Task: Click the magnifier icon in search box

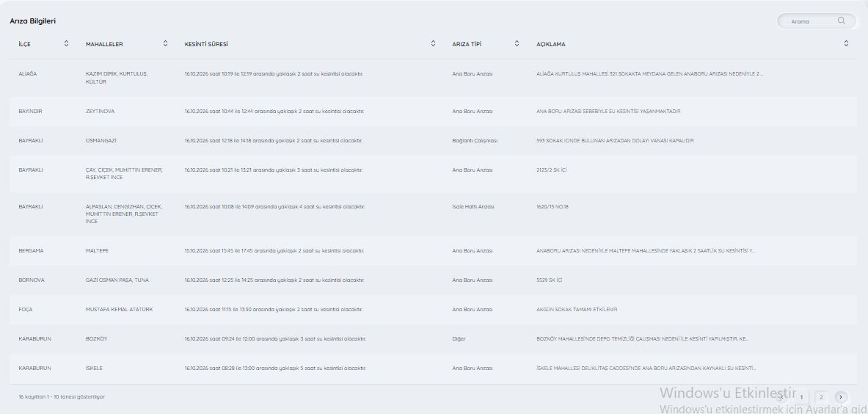Action: click(842, 21)
